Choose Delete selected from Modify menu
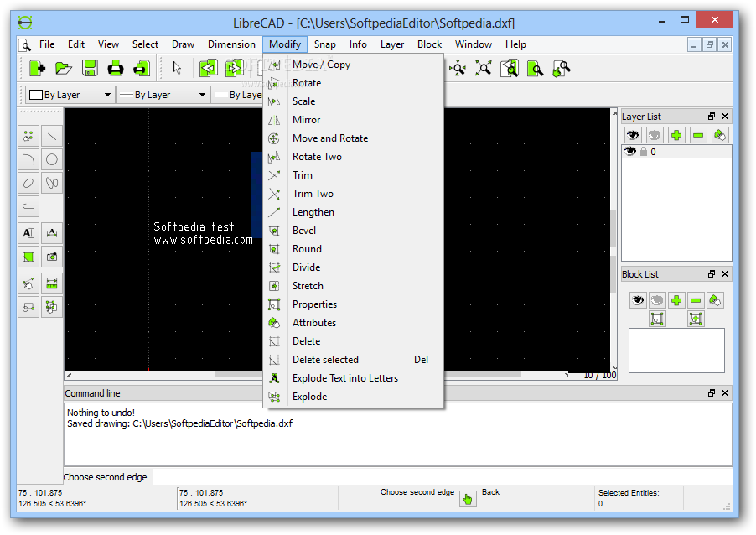This screenshot has width=756, height=535. (x=353, y=360)
